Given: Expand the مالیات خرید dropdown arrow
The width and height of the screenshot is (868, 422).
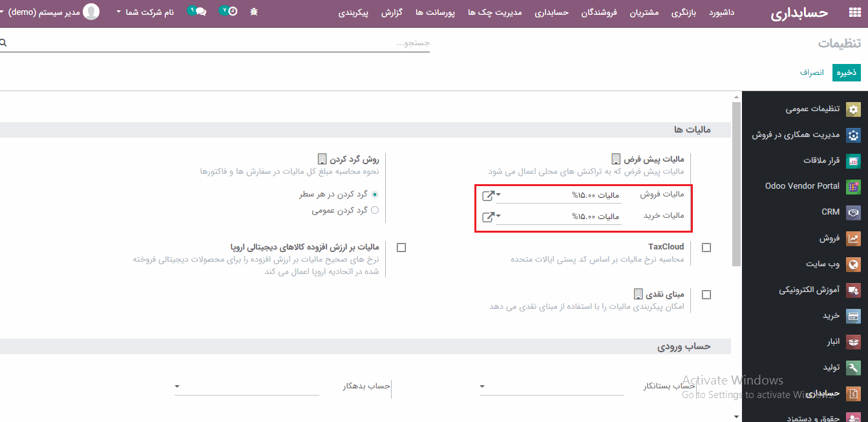Looking at the screenshot, I should [x=499, y=216].
